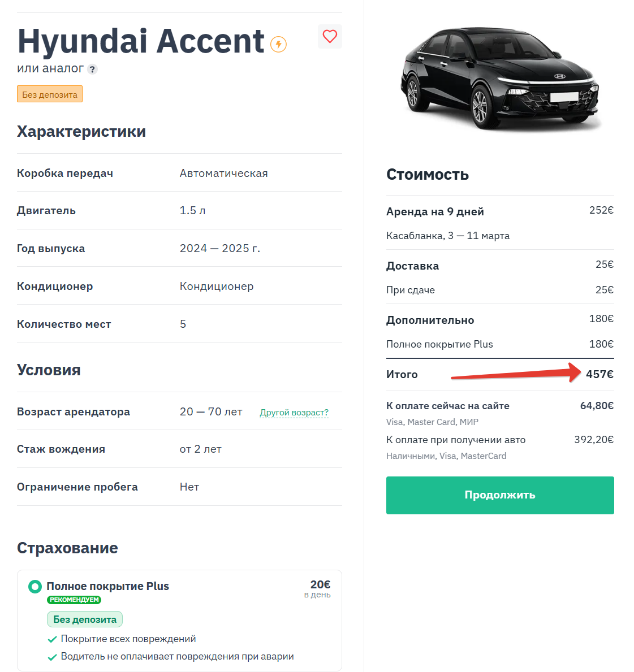Click 'К оплате сейчас на сайте' amount
The width and height of the screenshot is (634, 672).
597,406
